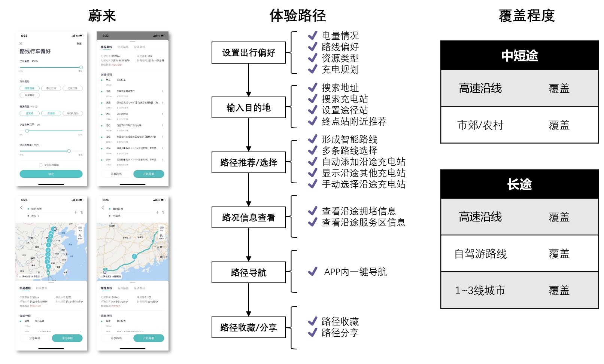Image resolution: width=604 pixels, height=364 pixels.
Task: Toggle the 直流桩 resource type chip
Action: coord(30,113)
